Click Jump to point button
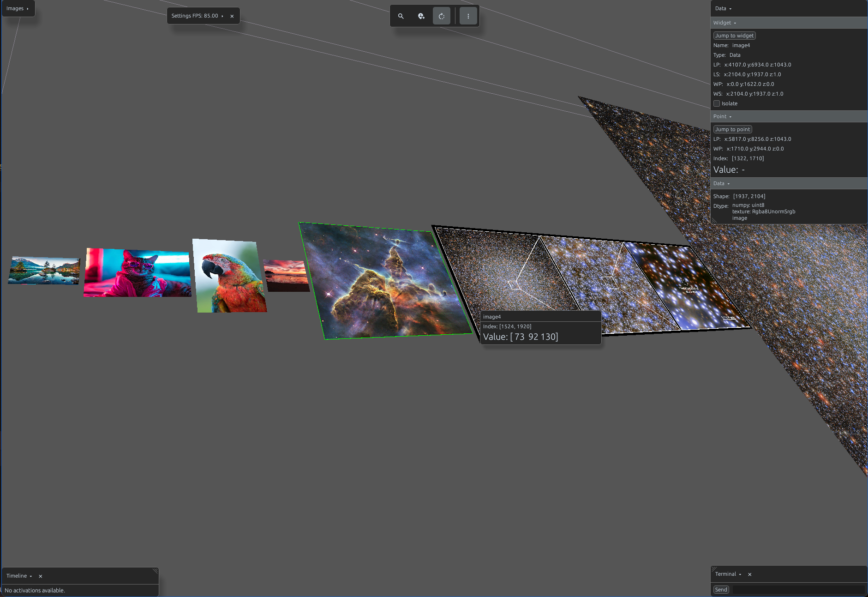 point(733,129)
